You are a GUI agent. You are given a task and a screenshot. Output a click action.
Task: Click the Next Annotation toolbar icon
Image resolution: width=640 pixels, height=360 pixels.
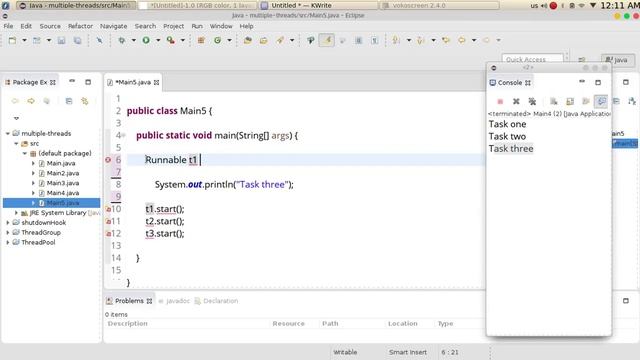pos(396,40)
